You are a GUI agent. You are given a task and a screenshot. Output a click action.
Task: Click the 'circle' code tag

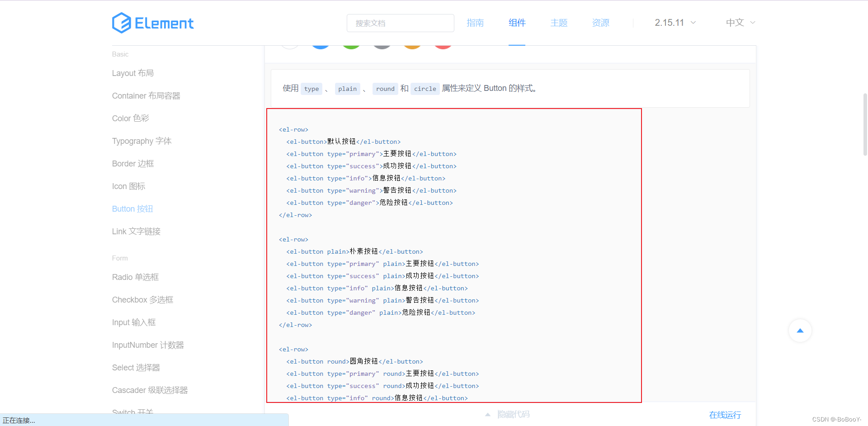[425, 89]
